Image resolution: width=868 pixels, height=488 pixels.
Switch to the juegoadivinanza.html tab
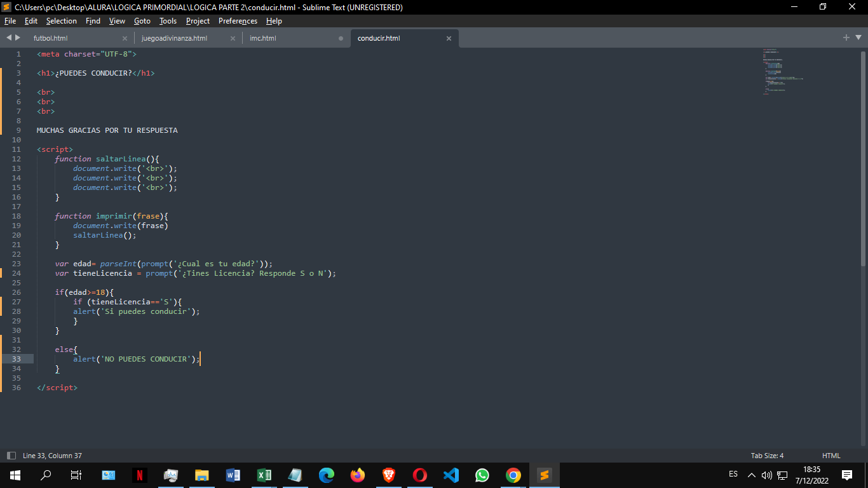coord(174,38)
